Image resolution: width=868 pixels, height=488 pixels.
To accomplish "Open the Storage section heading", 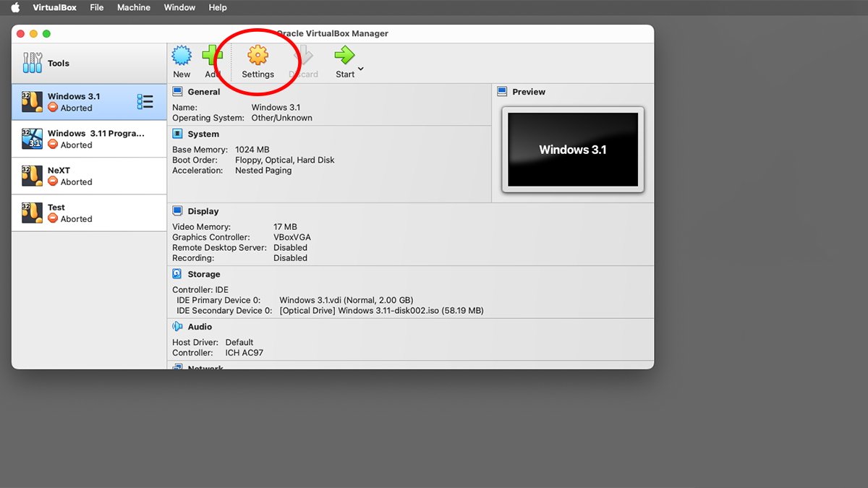I will [204, 274].
